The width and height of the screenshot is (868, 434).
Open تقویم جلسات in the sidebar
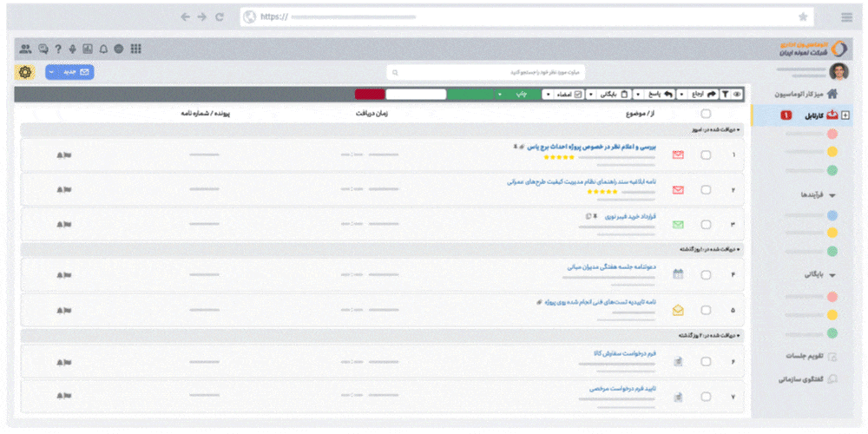coord(803,357)
